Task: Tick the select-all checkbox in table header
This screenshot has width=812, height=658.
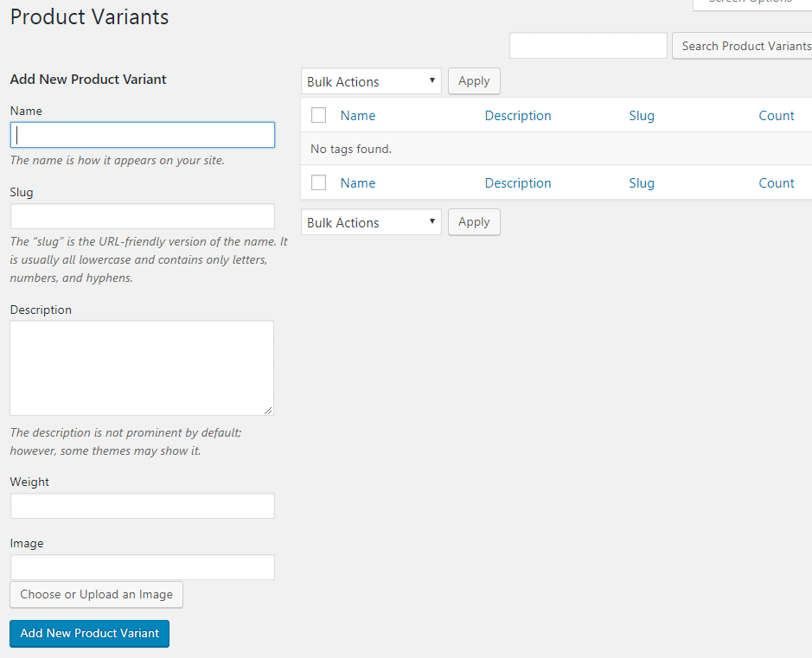Action: [318, 115]
